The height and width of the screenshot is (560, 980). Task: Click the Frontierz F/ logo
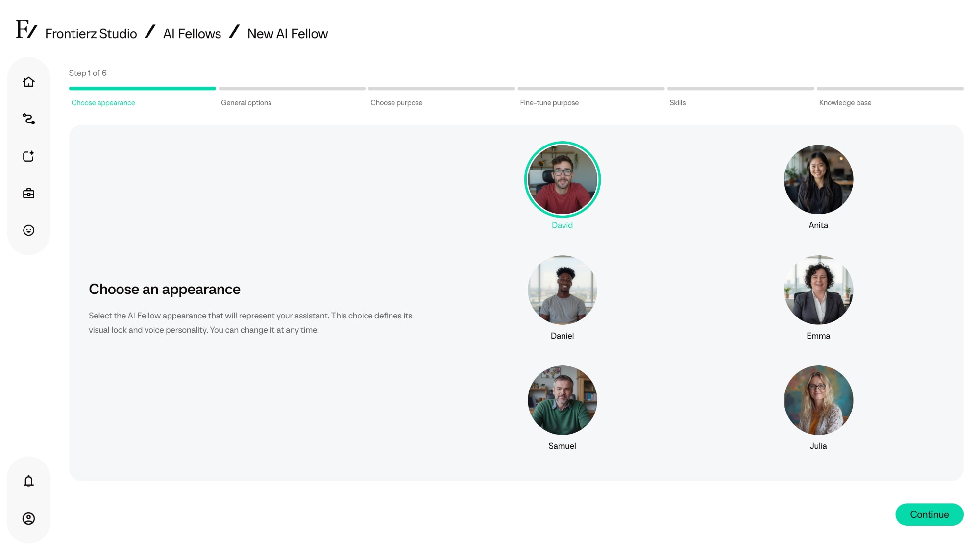click(x=26, y=29)
